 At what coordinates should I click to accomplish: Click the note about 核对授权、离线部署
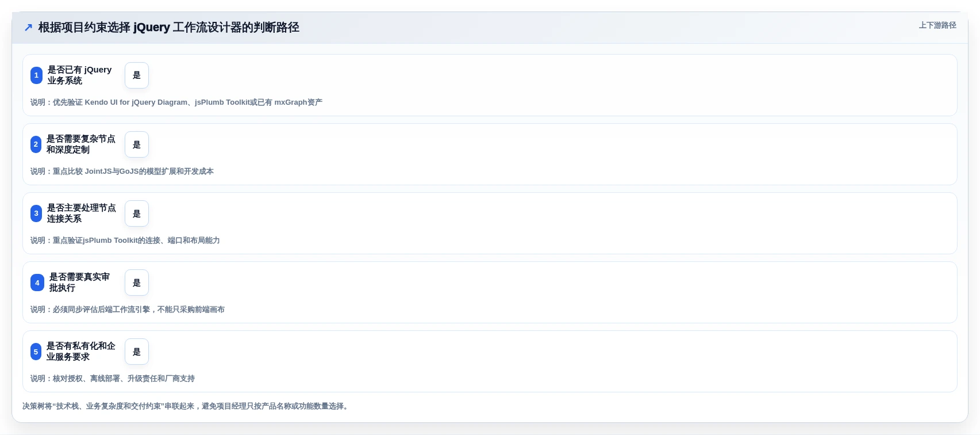pos(113,379)
